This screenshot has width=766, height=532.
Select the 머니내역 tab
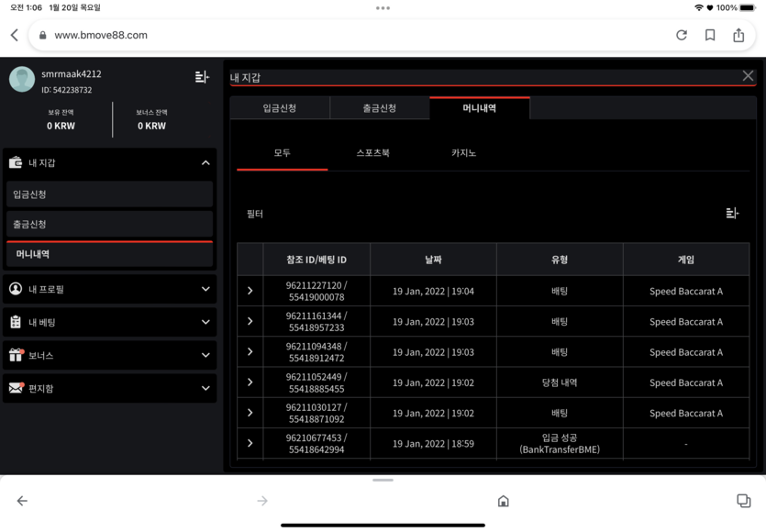pyautogui.click(x=479, y=108)
